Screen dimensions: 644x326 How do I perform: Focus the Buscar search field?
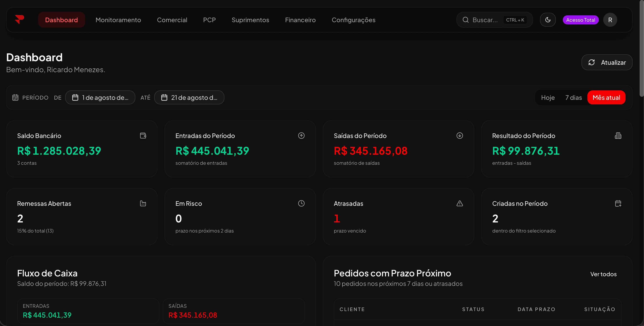point(494,20)
